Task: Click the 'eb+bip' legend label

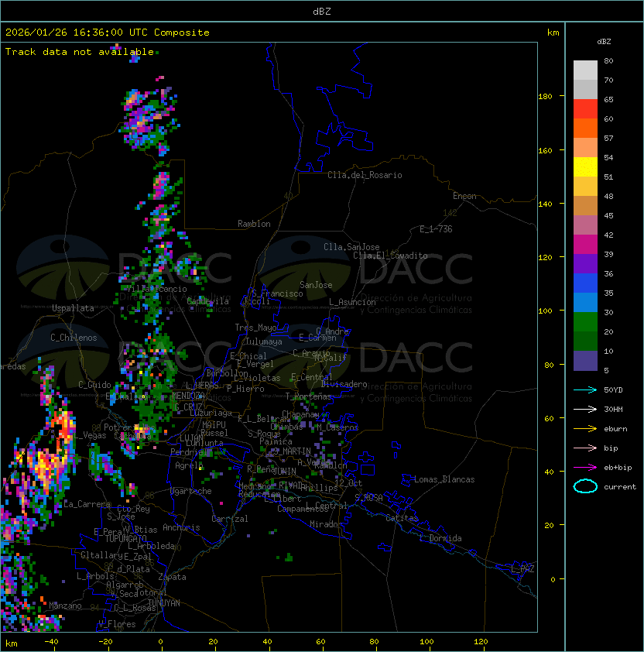Action: pos(618,468)
